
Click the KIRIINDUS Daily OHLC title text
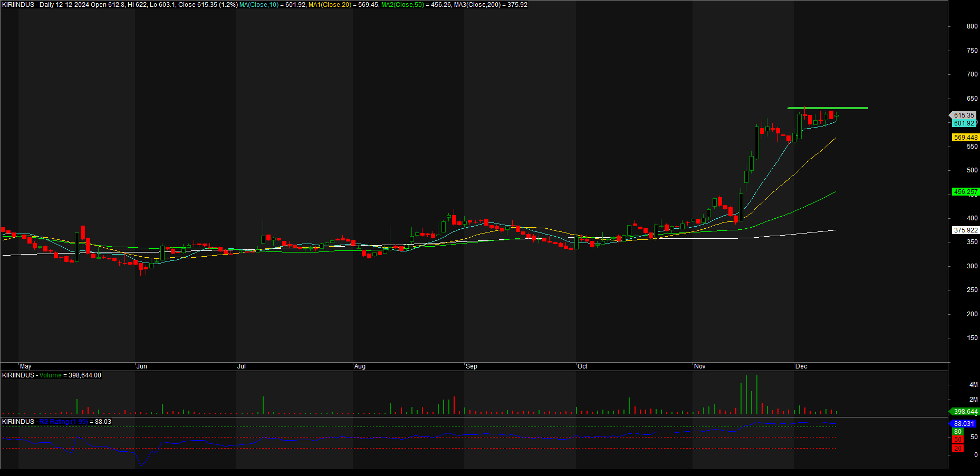(x=120, y=5)
